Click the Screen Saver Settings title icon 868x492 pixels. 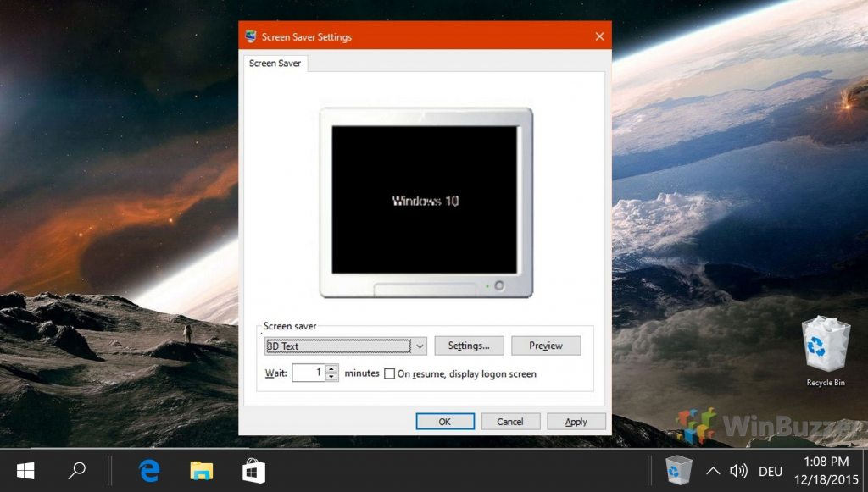pos(251,36)
